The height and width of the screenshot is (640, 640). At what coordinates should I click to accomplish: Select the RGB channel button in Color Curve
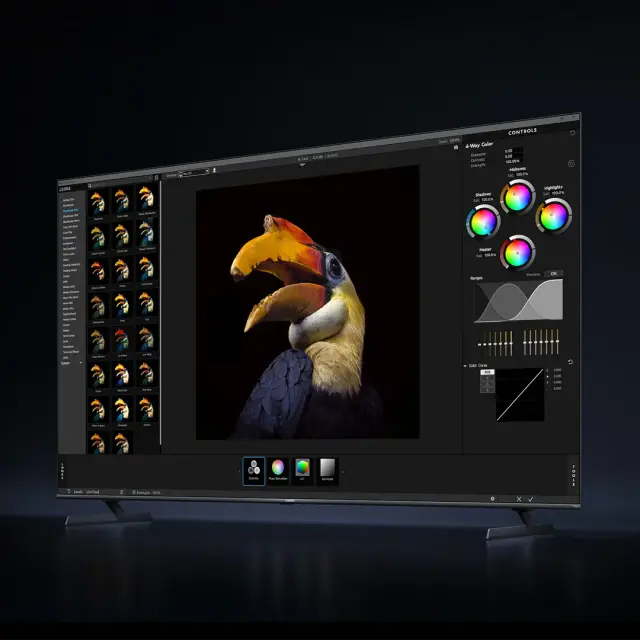(x=487, y=373)
